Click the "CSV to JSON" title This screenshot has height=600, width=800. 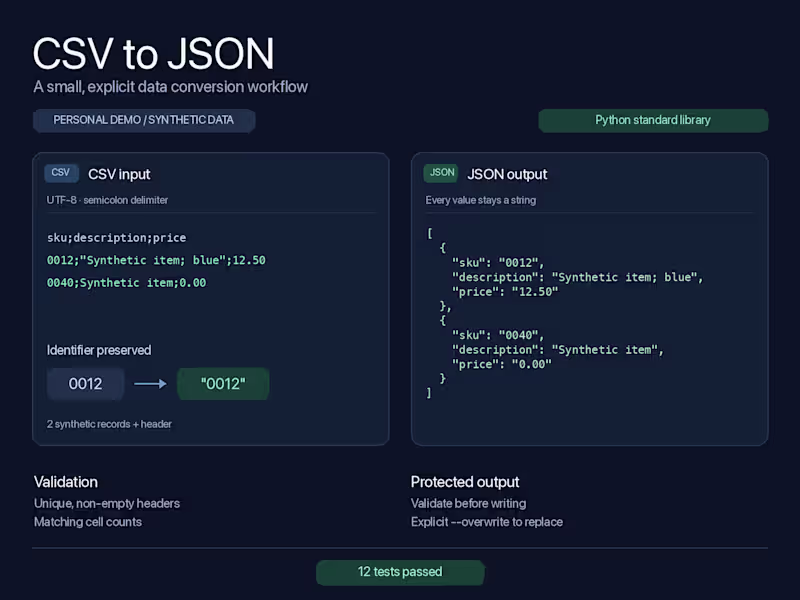pyautogui.click(x=154, y=54)
